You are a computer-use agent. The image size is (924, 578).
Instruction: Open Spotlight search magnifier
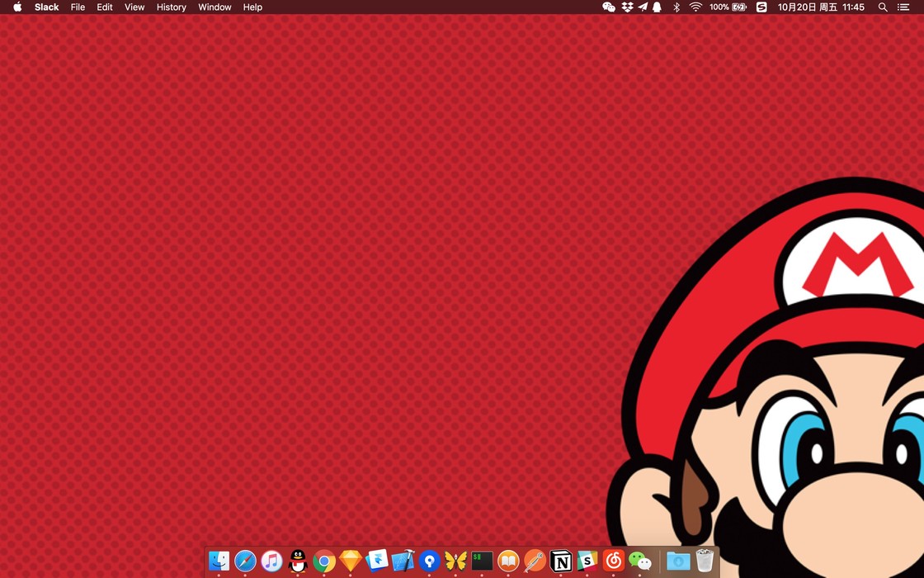pos(883,7)
